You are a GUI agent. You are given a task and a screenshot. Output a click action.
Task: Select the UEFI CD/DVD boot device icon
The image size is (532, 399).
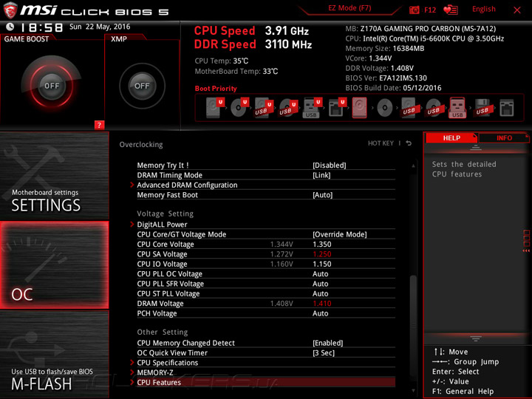click(239, 108)
